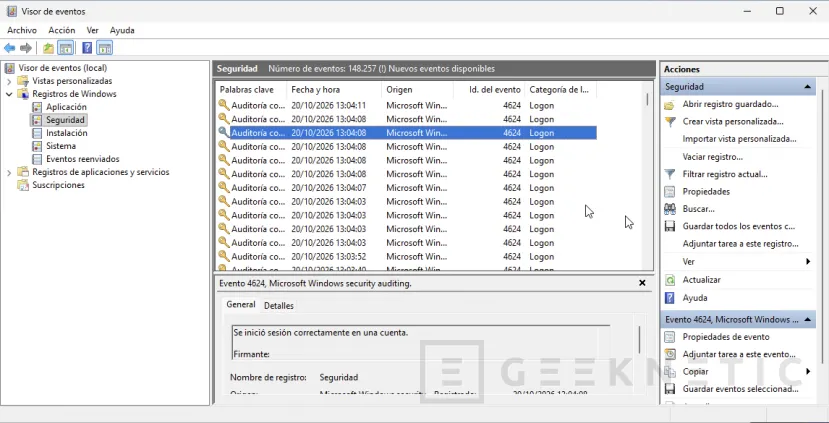Expand Registros de aplicaciones y servicios node

click(x=9, y=172)
